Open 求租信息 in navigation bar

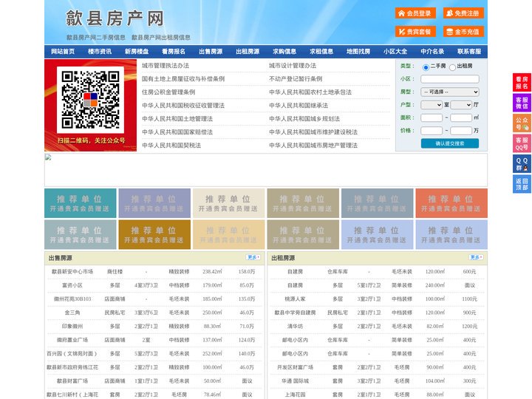click(321, 52)
